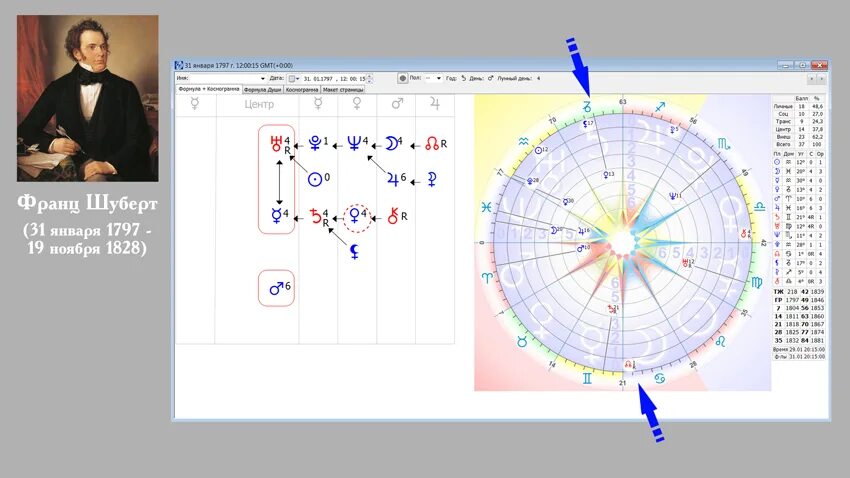Click the date field 31.01.1797
The height and width of the screenshot is (478, 850).
coord(318,79)
